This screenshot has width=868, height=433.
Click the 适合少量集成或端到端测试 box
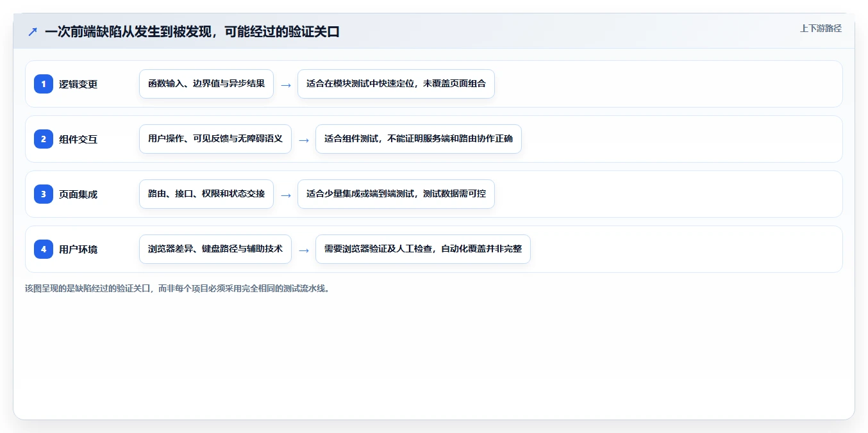click(396, 194)
